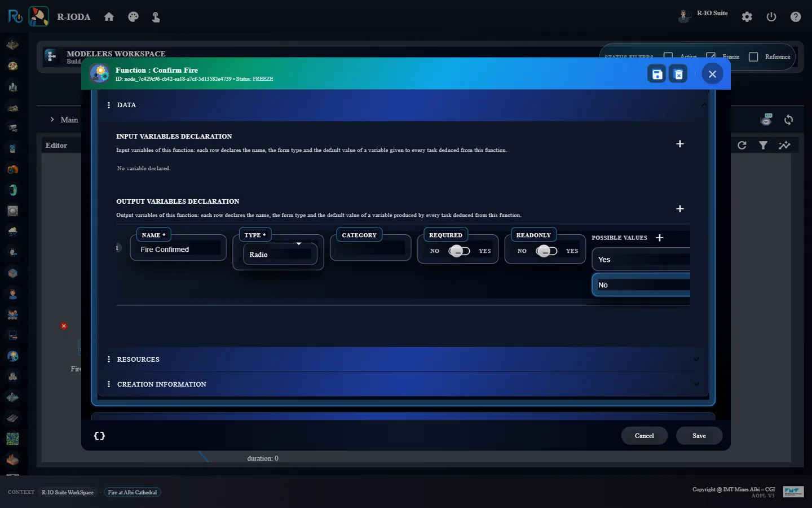Open the curly braces JSON view icon
The height and width of the screenshot is (508, 812).
click(99, 436)
